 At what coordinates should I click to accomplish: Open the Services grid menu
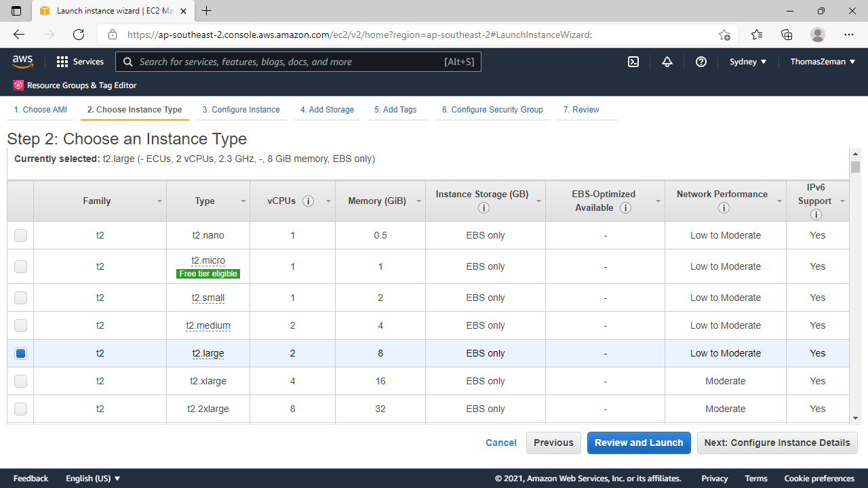(x=80, y=62)
